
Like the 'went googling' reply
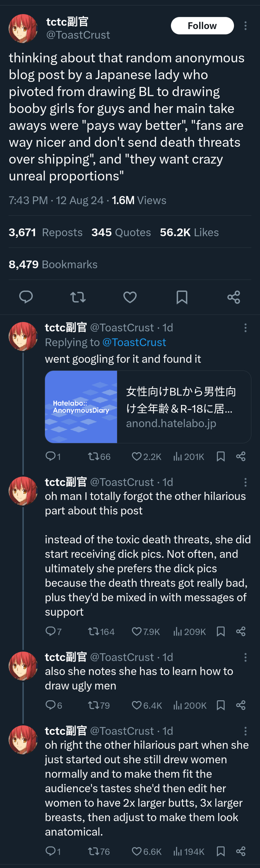coord(136,456)
